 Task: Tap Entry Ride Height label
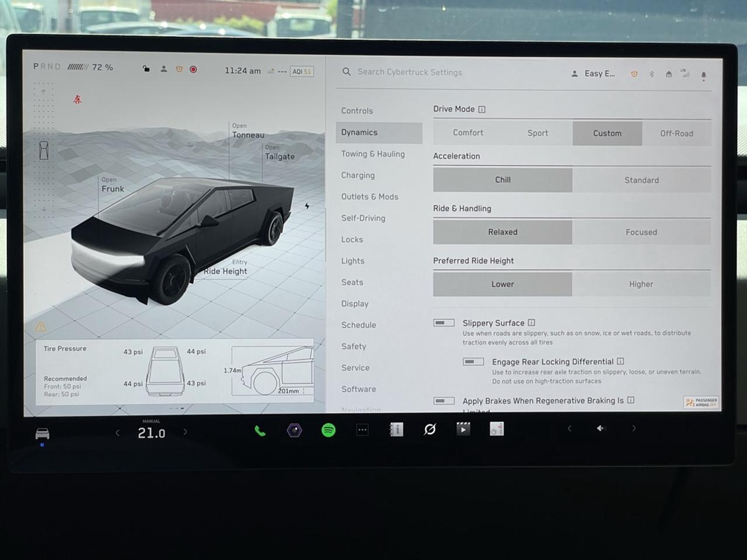[x=226, y=267]
